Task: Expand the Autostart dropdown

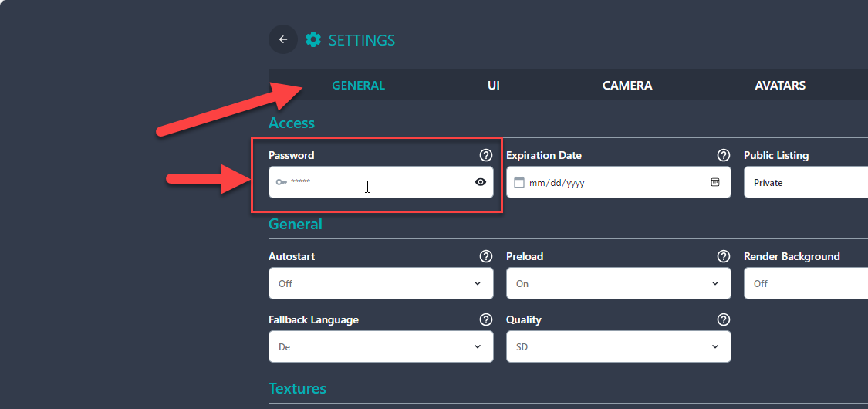Action: pyautogui.click(x=381, y=283)
